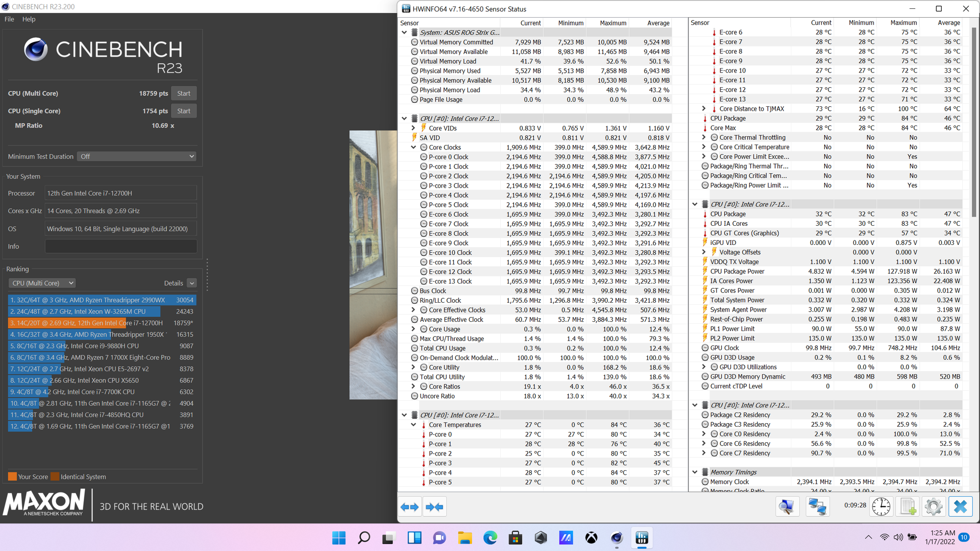The height and width of the screenshot is (551, 980).
Task: Open ranking CPU (Multi Core) dropdown
Action: [42, 283]
